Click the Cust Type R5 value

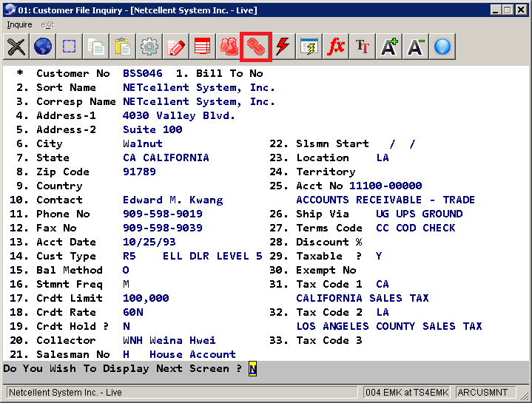click(129, 256)
